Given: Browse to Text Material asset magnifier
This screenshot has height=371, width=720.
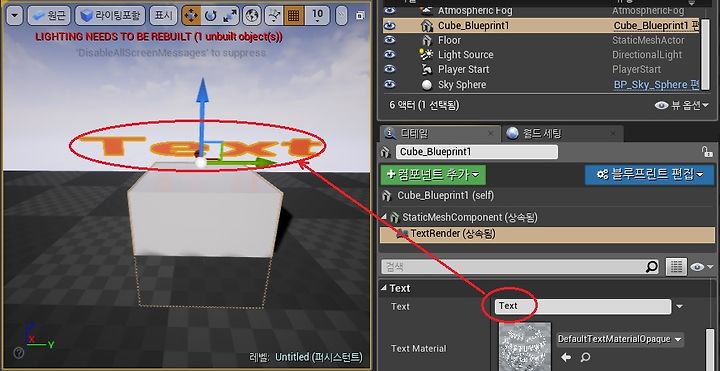Looking at the screenshot, I should point(585,357).
